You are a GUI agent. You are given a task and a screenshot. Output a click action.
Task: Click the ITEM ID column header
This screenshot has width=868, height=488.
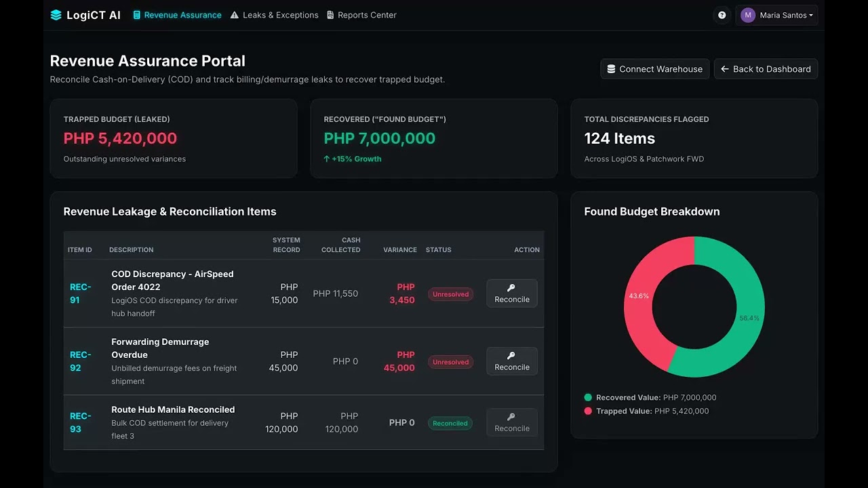pos(80,250)
